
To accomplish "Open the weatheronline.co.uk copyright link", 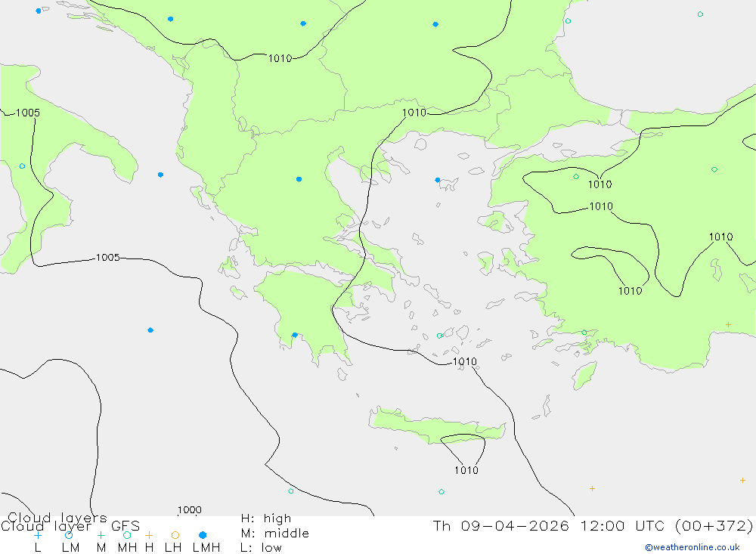I will pyautogui.click(x=692, y=547).
